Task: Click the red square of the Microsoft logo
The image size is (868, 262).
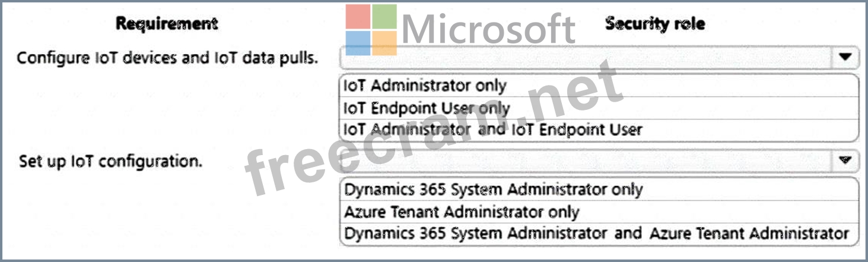Action: [358, 16]
